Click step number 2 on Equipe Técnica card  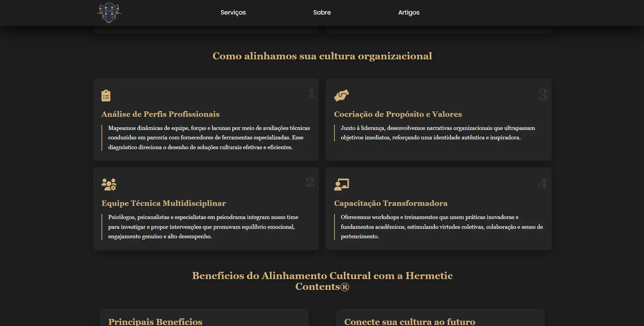[310, 182]
